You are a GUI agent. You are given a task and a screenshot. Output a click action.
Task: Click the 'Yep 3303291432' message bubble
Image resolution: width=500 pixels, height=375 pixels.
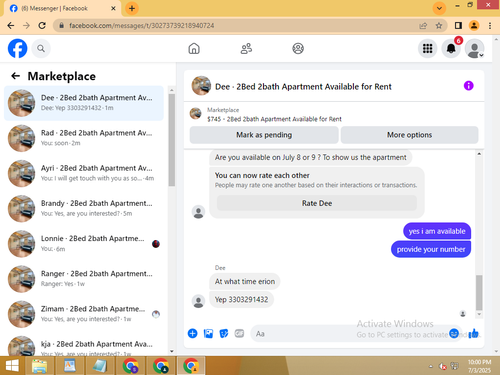coord(241,299)
